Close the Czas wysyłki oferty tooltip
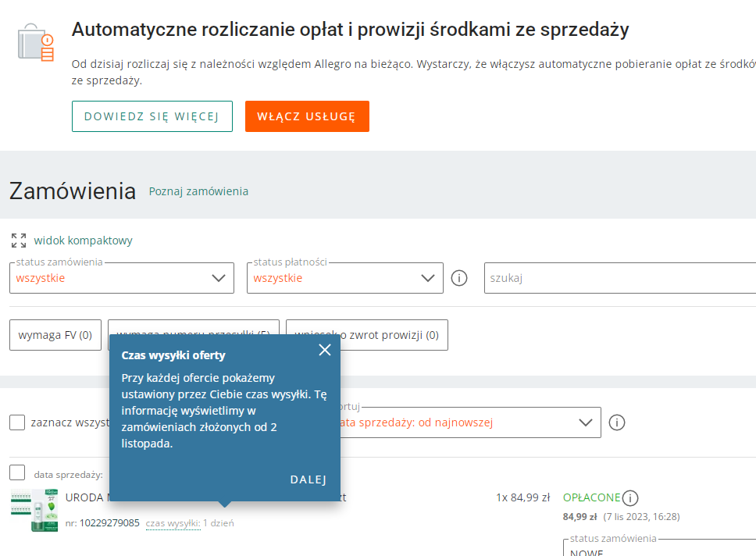The width and height of the screenshot is (756, 556). click(325, 350)
